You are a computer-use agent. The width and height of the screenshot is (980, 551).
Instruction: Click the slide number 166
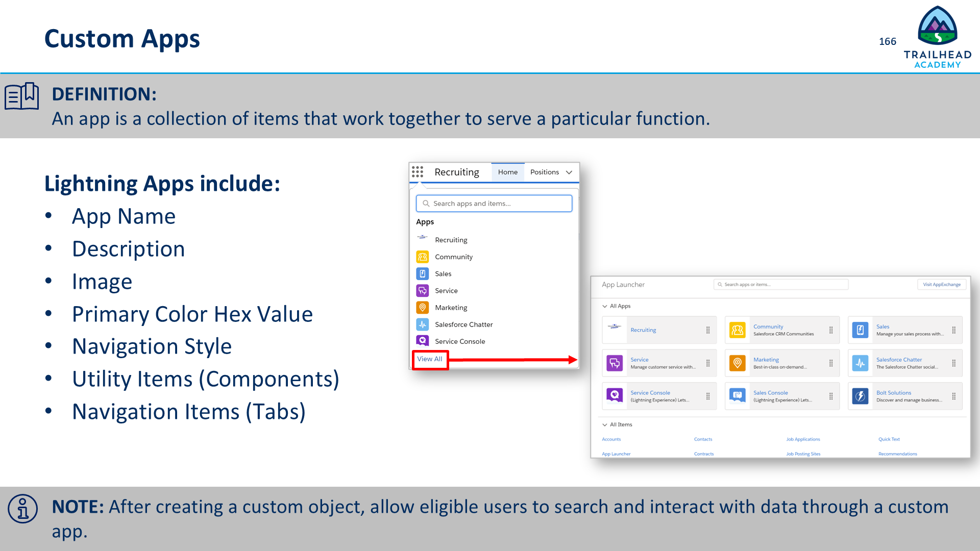tap(888, 41)
